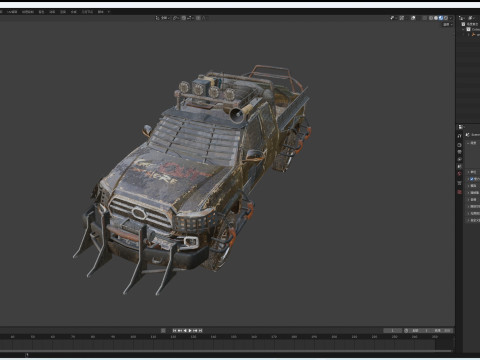The height and width of the screenshot is (360, 480).
Task: Open outliner display mode selector
Action: point(462,18)
